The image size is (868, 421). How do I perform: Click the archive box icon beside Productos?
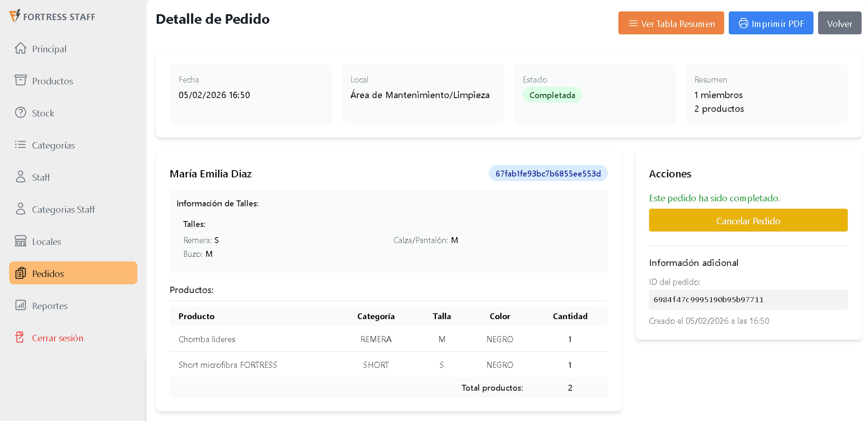[x=20, y=80]
